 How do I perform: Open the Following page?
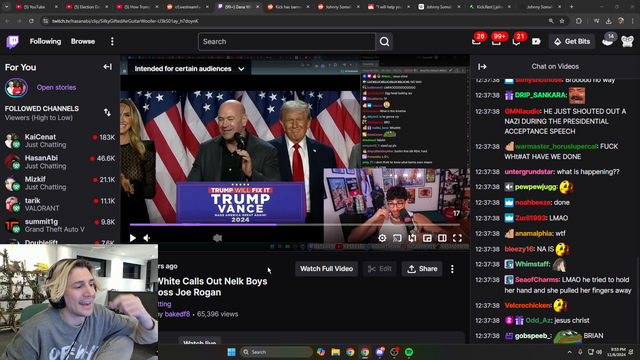coord(45,41)
